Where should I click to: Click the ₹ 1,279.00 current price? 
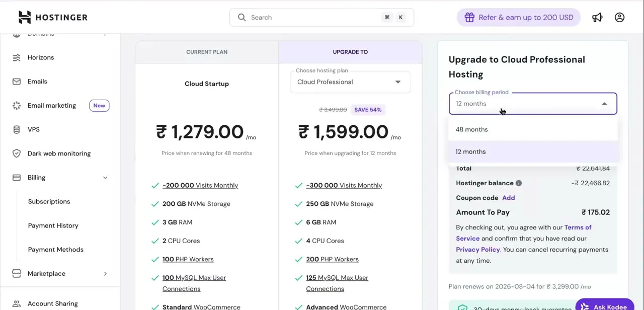tap(200, 132)
